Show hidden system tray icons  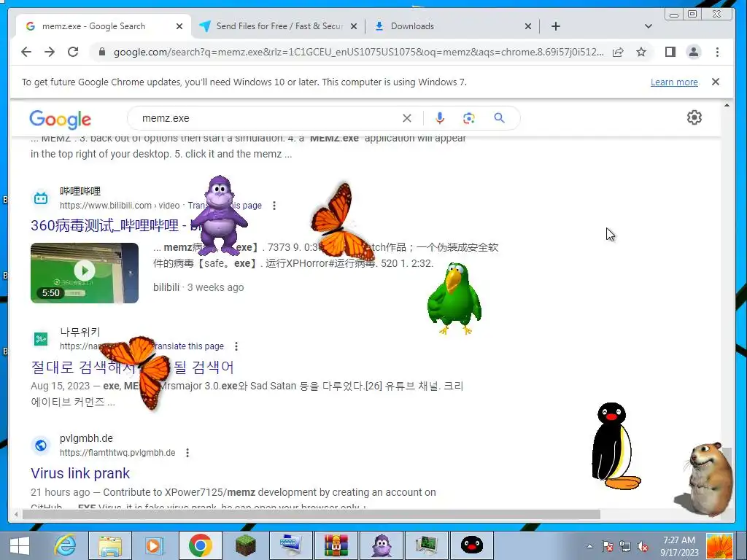point(589,546)
